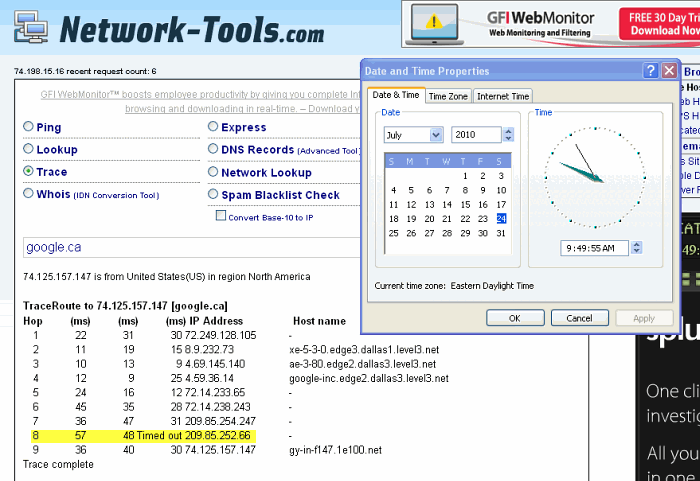700x481 pixels.
Task: Click the Host name column header
Action: click(319, 321)
